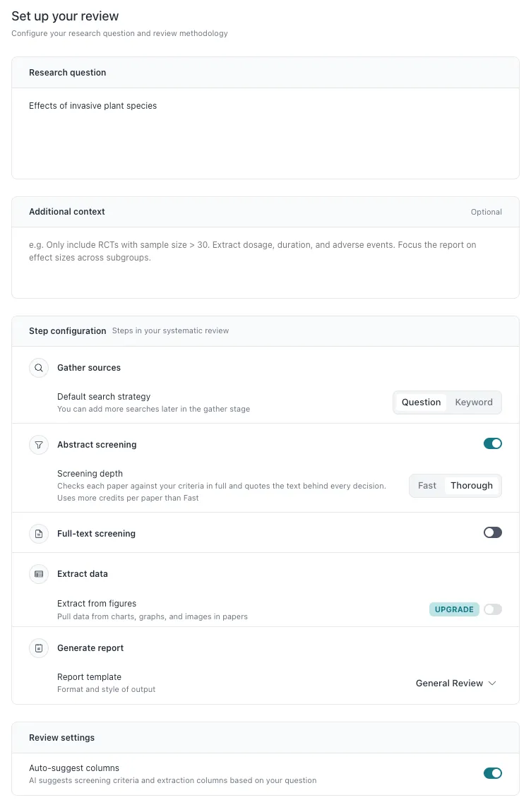Enable the Full-text screening toggle
531x812 pixels.
click(493, 533)
